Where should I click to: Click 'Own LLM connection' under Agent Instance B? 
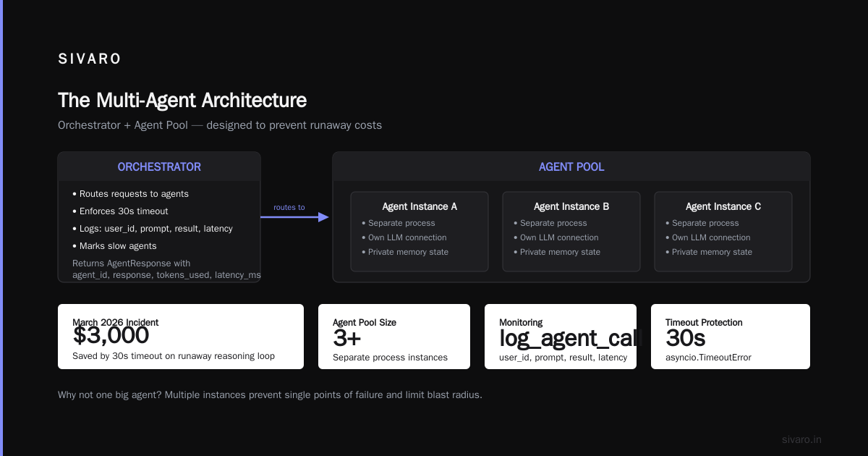pyautogui.click(x=556, y=237)
